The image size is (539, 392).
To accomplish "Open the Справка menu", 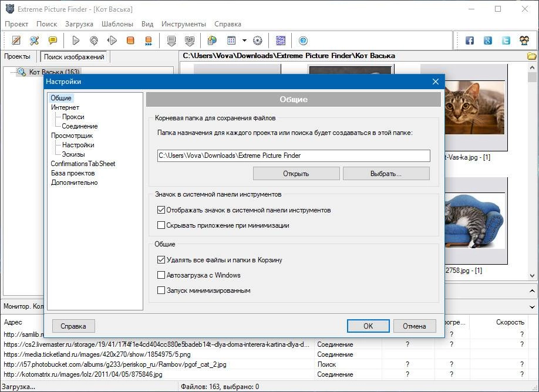I will click(228, 24).
